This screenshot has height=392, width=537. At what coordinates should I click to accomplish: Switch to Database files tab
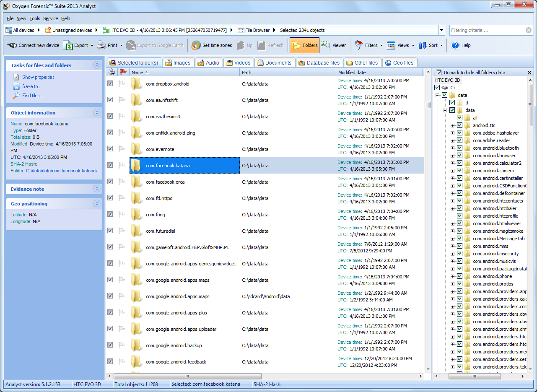click(x=319, y=62)
